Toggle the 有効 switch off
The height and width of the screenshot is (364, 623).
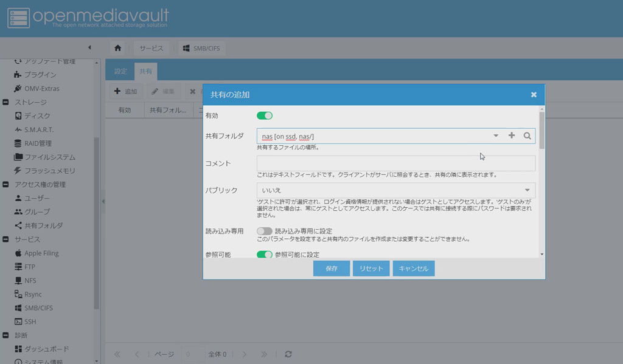[x=265, y=115]
